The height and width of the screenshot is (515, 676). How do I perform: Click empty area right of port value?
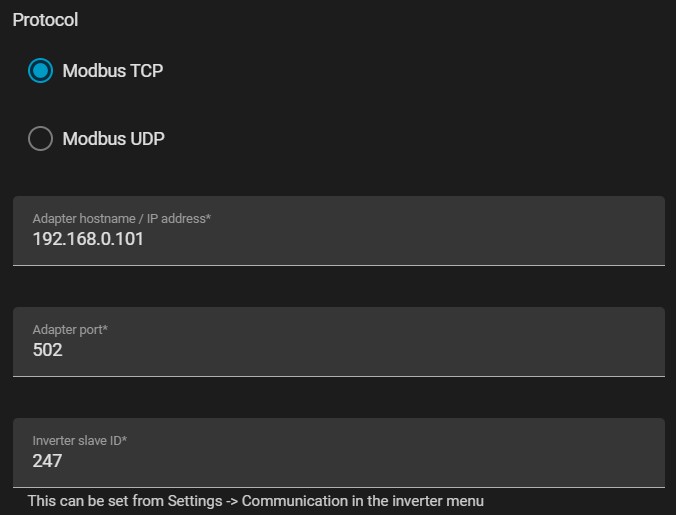(x=362, y=350)
